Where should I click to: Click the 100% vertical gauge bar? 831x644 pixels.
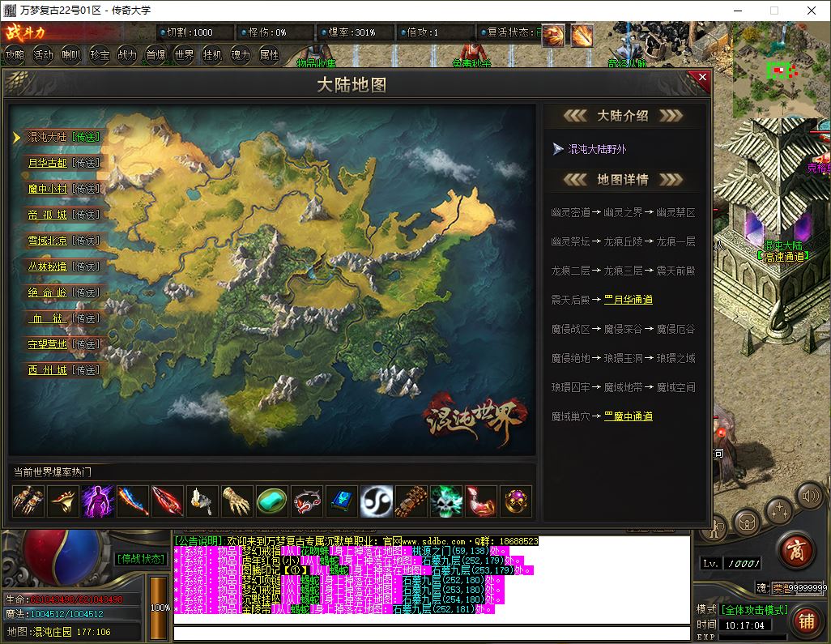click(x=158, y=608)
